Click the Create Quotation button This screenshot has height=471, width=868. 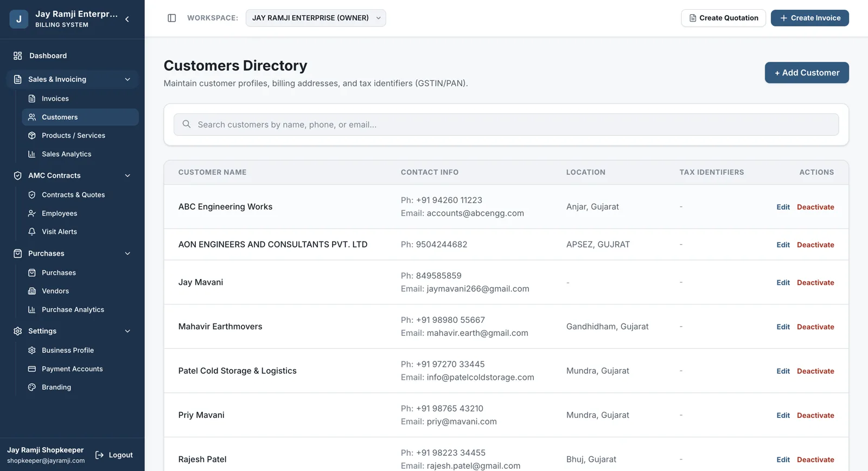[723, 18]
